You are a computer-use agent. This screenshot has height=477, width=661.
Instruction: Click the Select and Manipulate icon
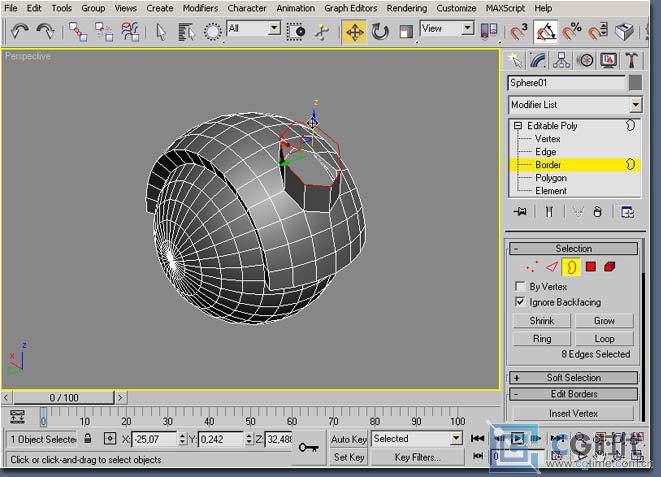322,32
